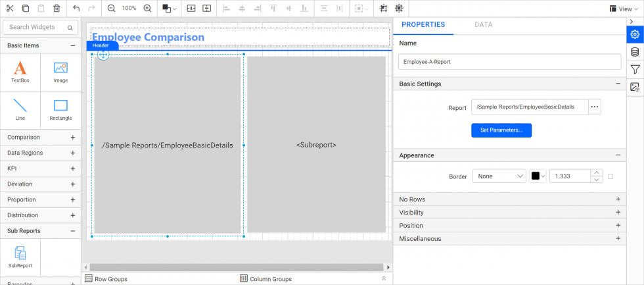
Task: Click the align bottom icon
Action: [304, 8]
